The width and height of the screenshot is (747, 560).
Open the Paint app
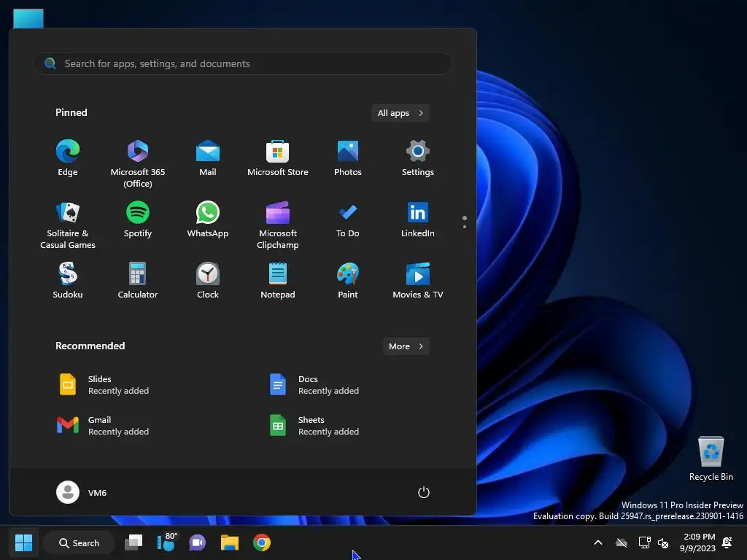click(x=348, y=281)
